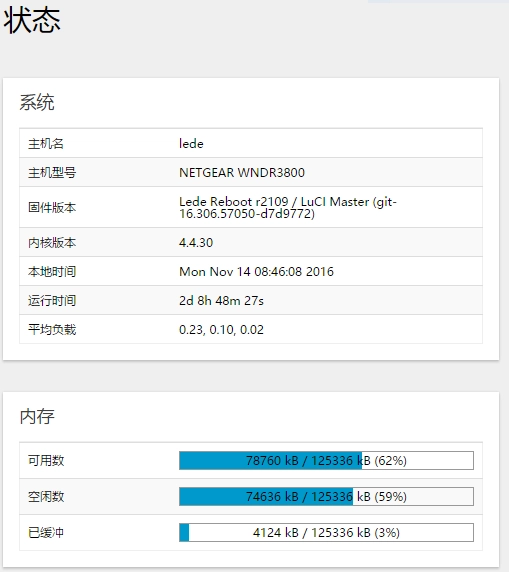The width and height of the screenshot is (509, 572).
Task: Click the 固件版本 label
Action: coord(52,207)
